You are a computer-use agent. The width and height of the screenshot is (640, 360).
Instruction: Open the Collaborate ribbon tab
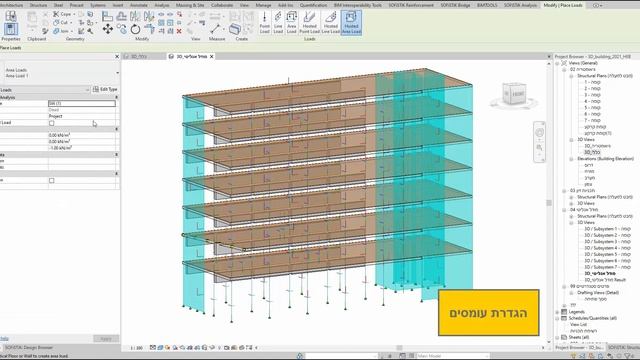click(222, 5)
